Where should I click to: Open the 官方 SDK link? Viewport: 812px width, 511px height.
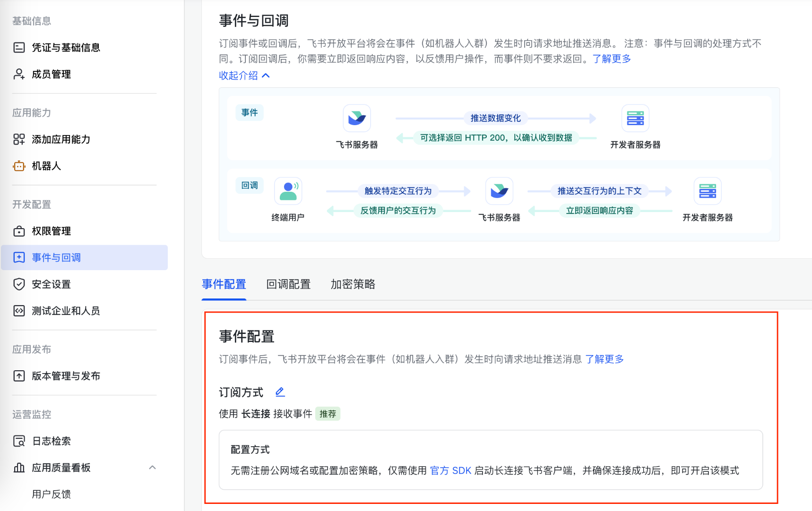(450, 470)
